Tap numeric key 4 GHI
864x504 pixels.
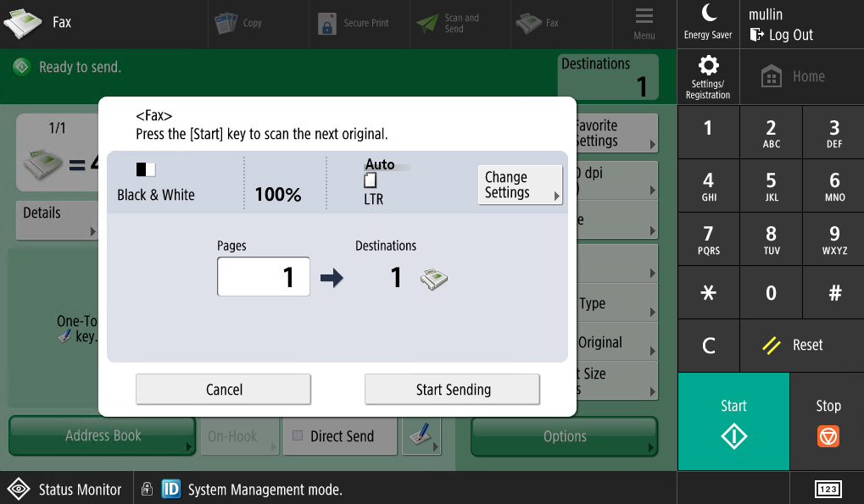[708, 186]
